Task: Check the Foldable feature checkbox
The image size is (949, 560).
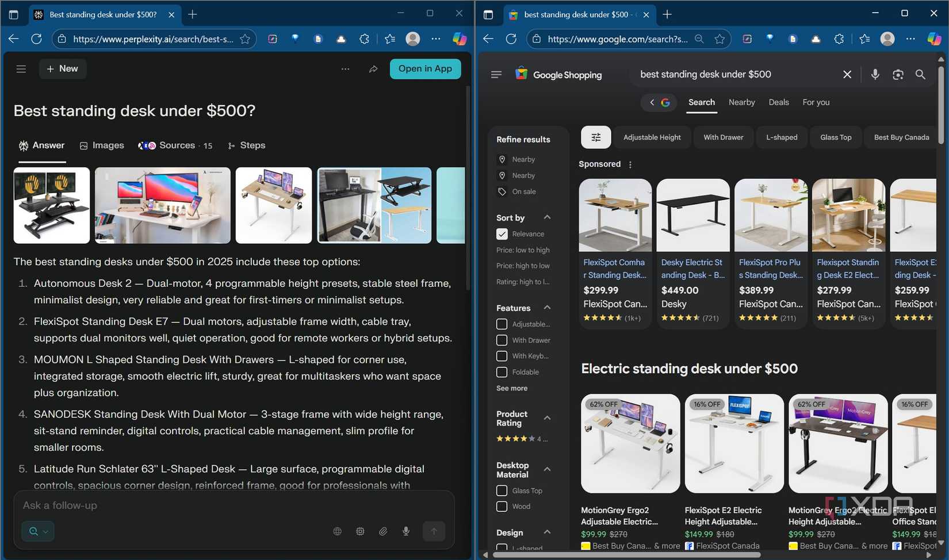Action: 502,372
